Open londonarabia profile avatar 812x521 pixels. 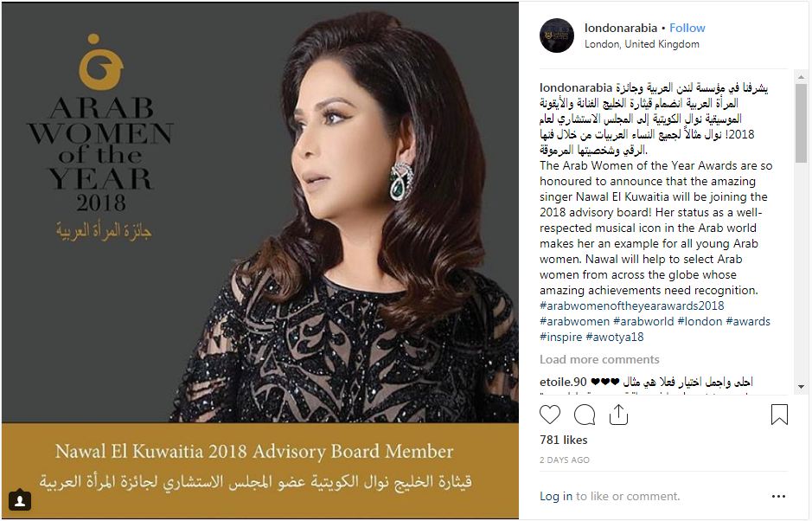tap(557, 35)
